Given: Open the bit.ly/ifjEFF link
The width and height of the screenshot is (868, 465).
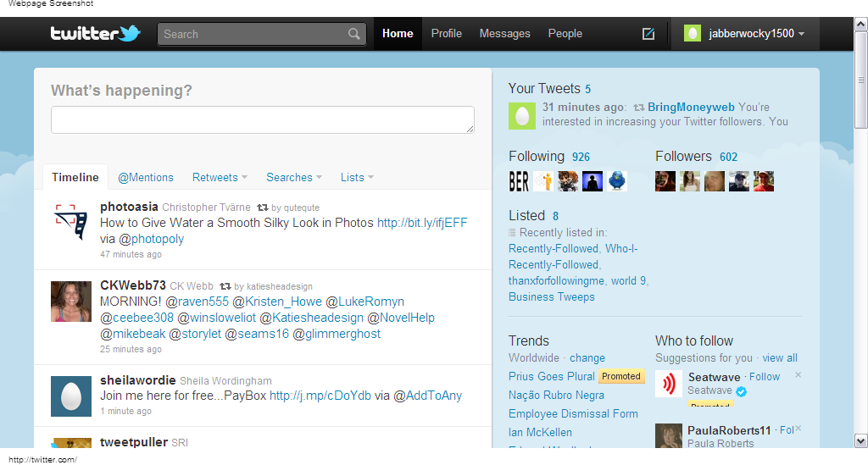Looking at the screenshot, I should click(422, 223).
